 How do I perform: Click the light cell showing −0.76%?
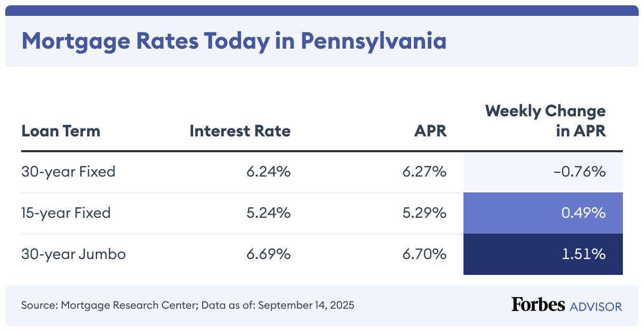543,172
